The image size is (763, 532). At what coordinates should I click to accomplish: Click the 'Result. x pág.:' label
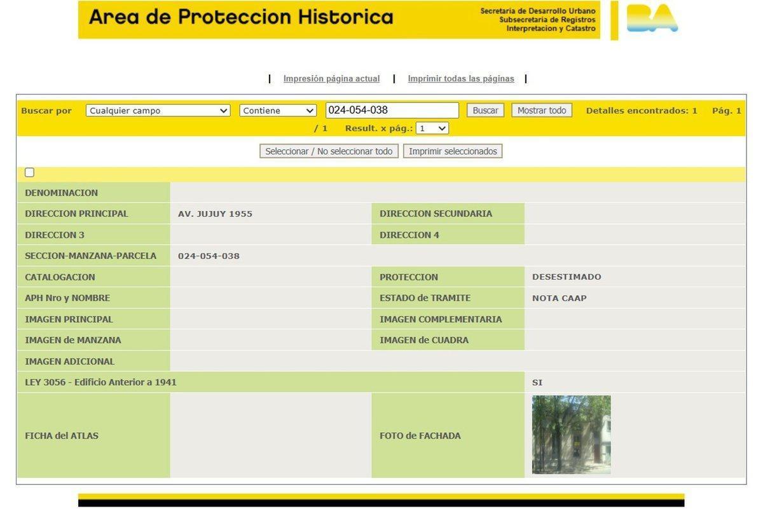point(379,128)
